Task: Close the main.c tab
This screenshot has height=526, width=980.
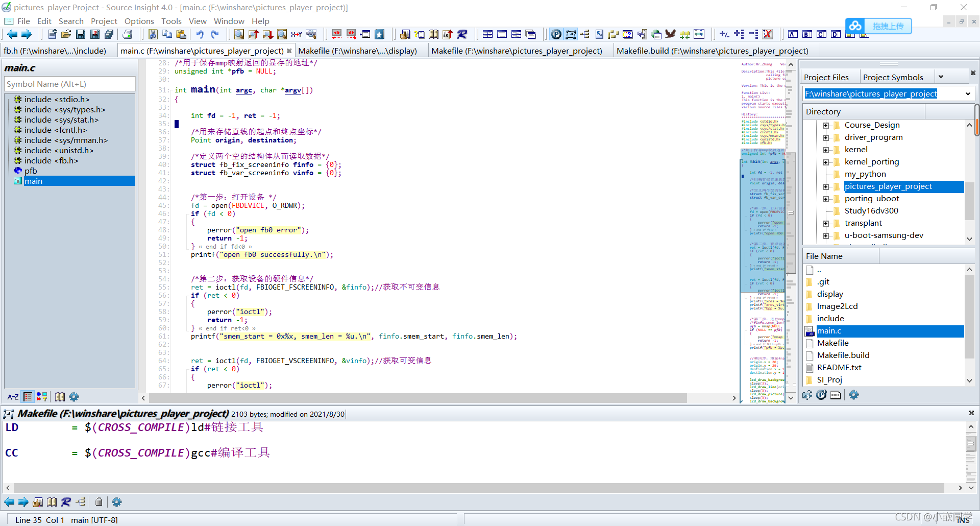Action: 289,51
